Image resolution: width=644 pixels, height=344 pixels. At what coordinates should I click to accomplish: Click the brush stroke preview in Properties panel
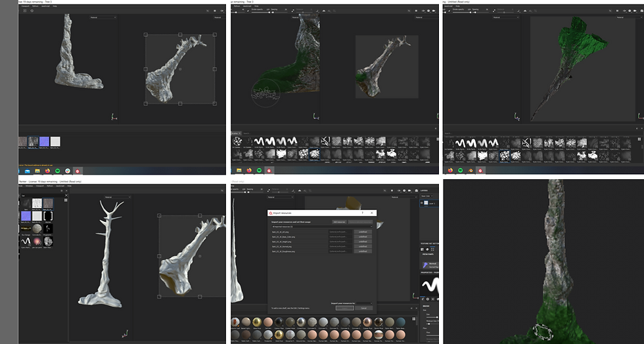[x=430, y=285]
